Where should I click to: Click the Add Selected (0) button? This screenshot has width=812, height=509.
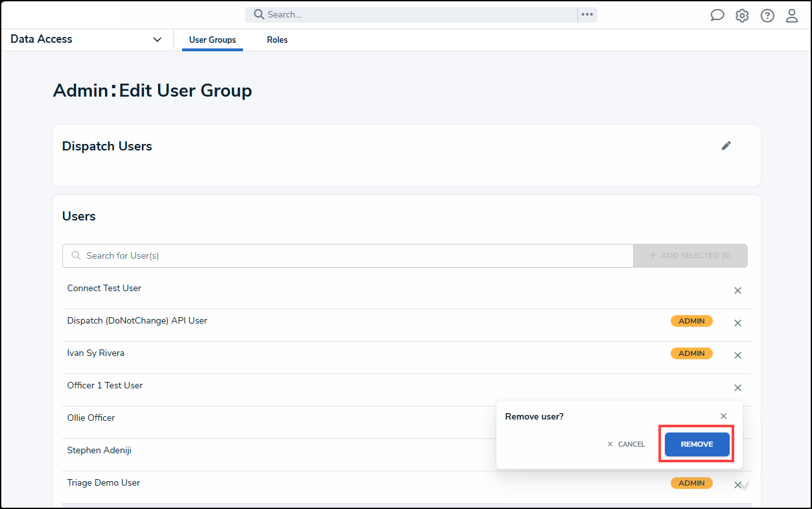(x=690, y=255)
